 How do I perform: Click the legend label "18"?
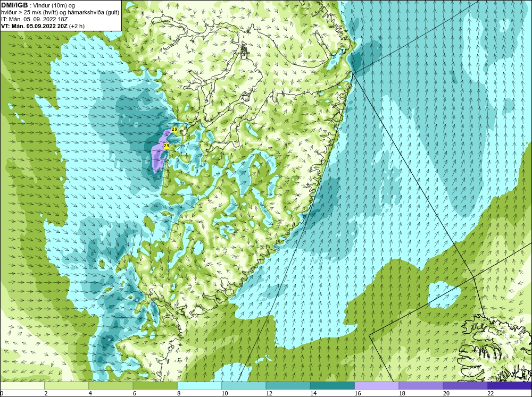(x=402, y=393)
